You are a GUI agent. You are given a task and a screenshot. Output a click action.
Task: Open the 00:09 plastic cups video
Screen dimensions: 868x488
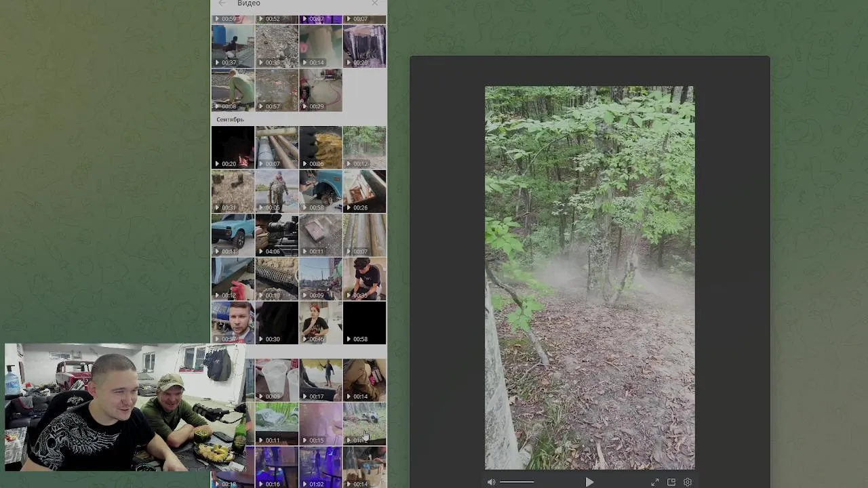pyautogui.click(x=277, y=380)
